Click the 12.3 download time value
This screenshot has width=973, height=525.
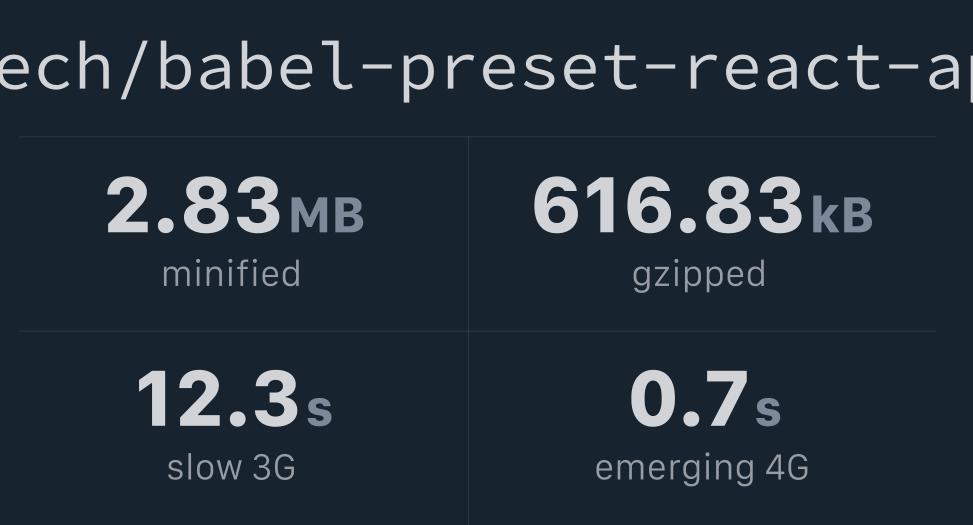tap(218, 399)
